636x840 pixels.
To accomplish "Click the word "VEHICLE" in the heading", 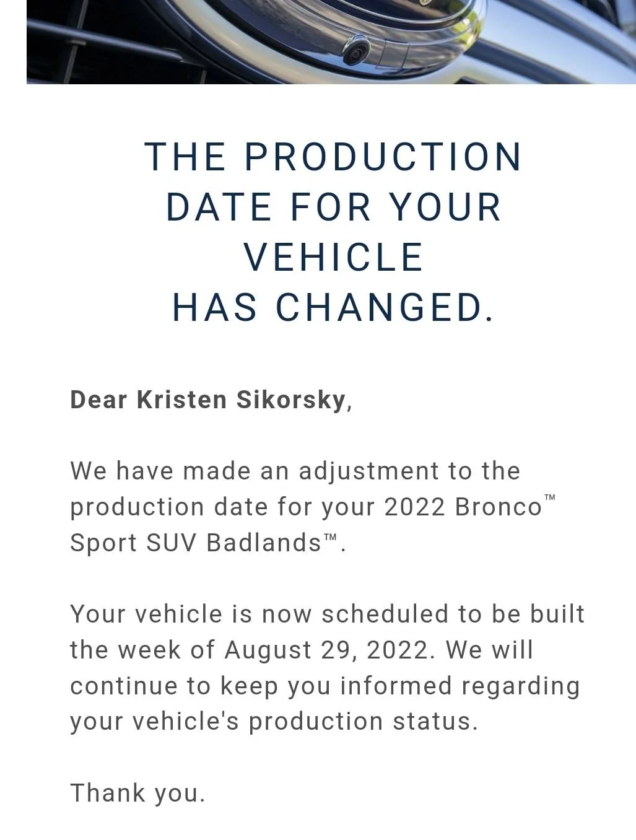I will [334, 257].
